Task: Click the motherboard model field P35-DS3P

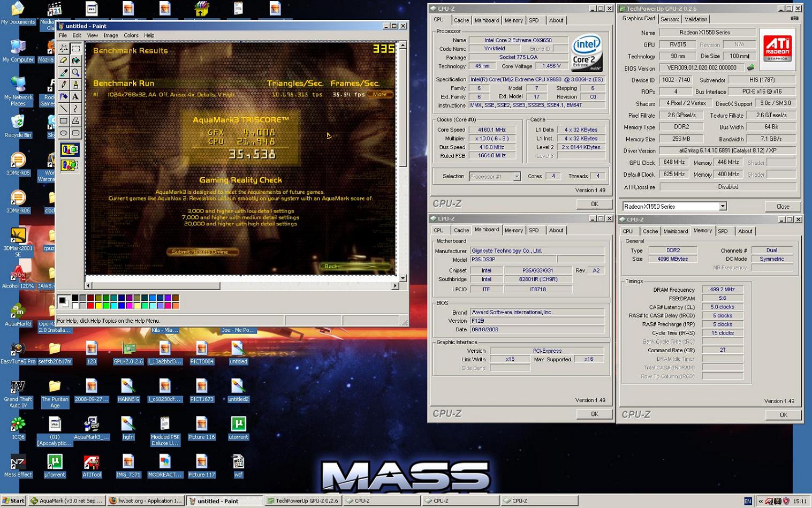Action: (512, 260)
